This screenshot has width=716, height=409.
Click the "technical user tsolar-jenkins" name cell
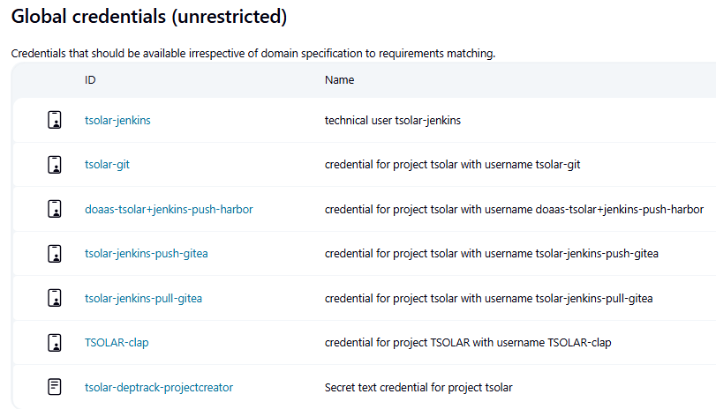(x=393, y=120)
